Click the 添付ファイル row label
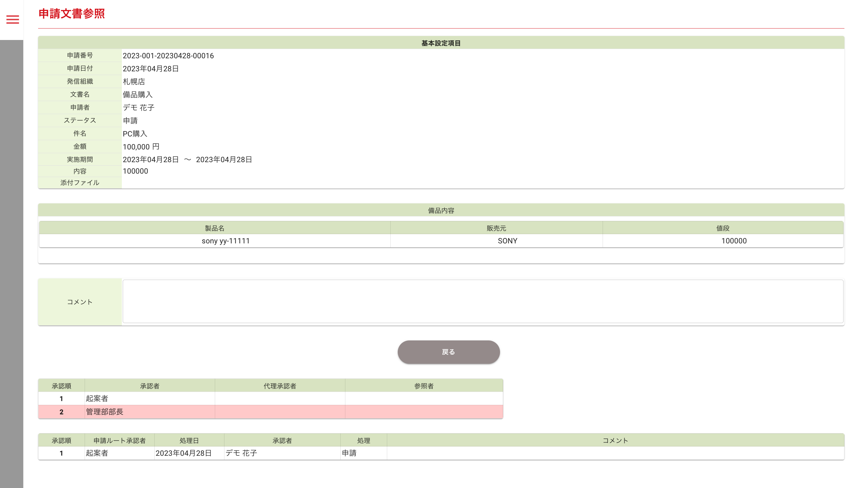 point(80,183)
